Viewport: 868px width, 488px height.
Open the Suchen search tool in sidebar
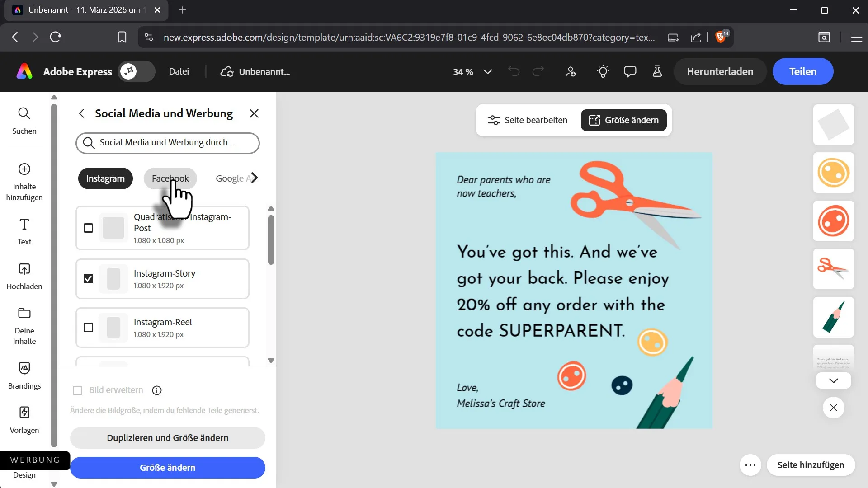click(x=24, y=121)
